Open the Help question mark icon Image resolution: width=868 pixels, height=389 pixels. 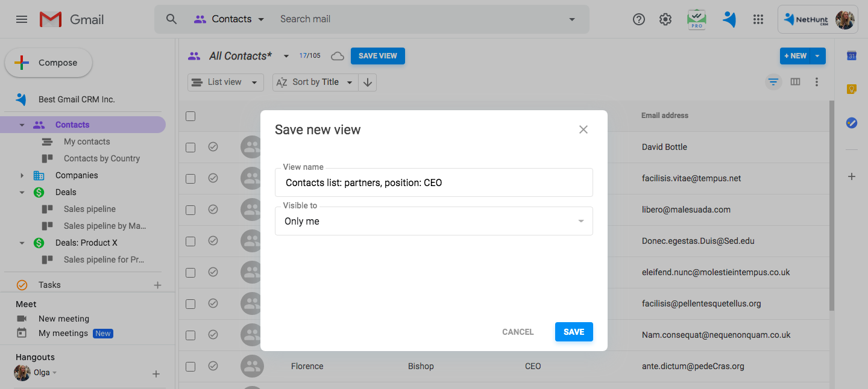639,19
